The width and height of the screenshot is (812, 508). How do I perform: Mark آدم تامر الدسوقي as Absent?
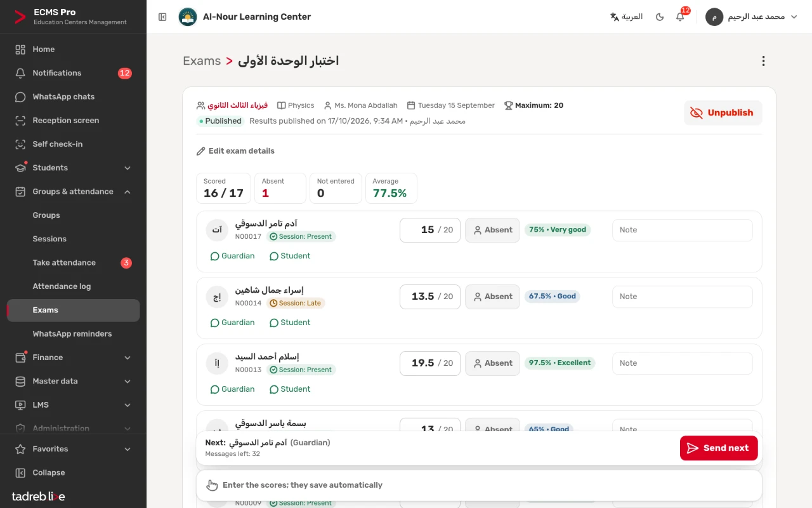(x=492, y=230)
